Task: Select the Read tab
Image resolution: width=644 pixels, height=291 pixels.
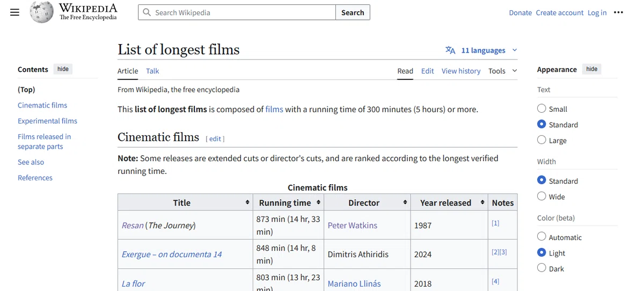Action: pos(405,71)
